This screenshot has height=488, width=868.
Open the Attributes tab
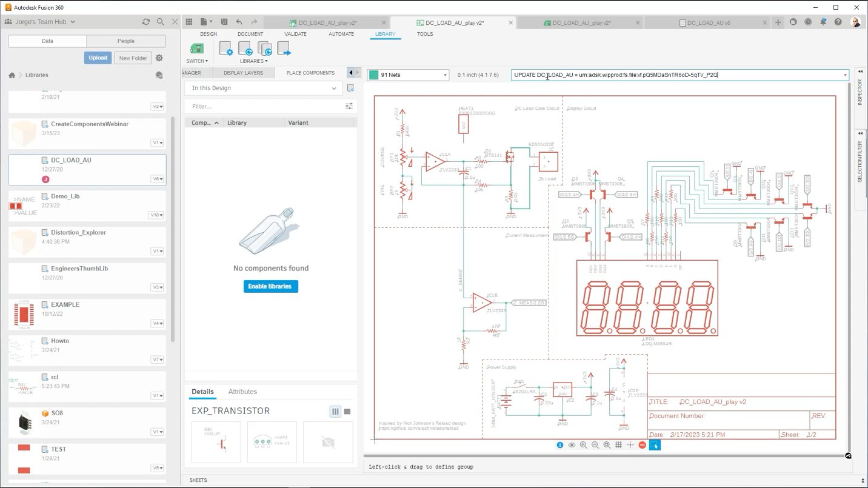coord(242,392)
